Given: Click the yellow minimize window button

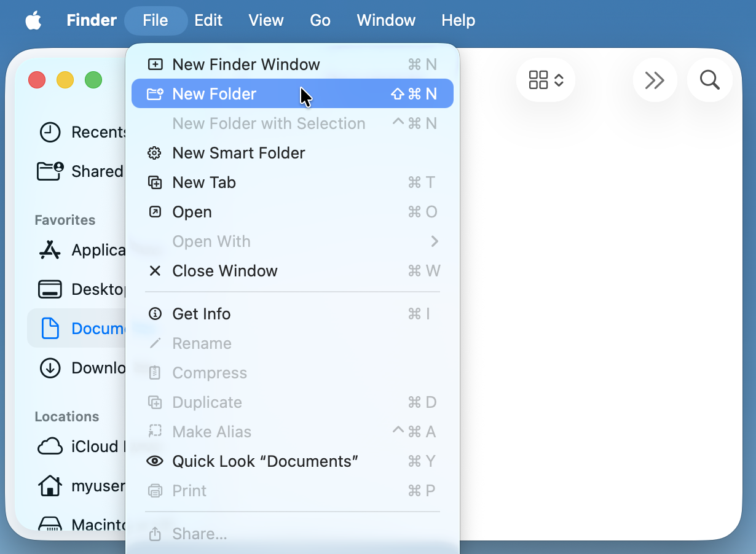Looking at the screenshot, I should pos(65,80).
